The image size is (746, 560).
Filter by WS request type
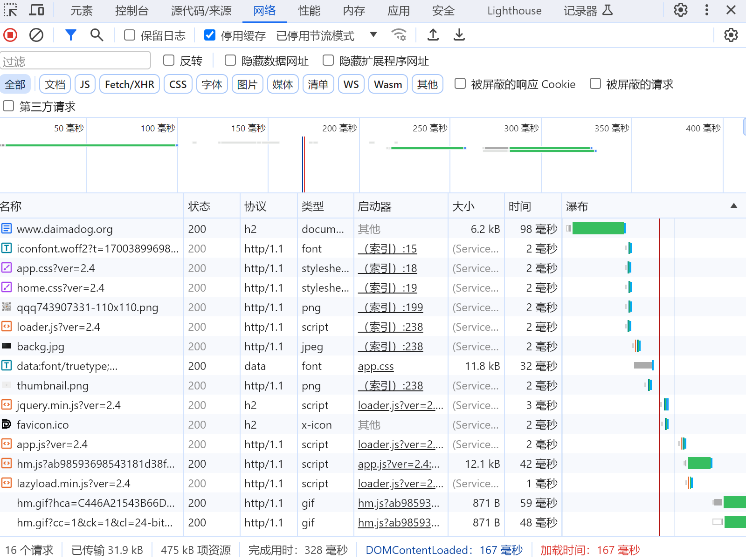pyautogui.click(x=351, y=84)
